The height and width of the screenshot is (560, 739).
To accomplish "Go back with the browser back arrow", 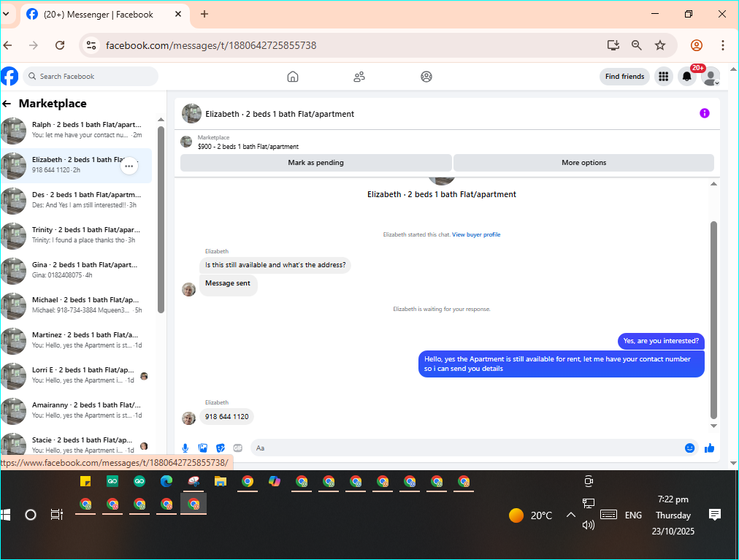I will (7, 45).
